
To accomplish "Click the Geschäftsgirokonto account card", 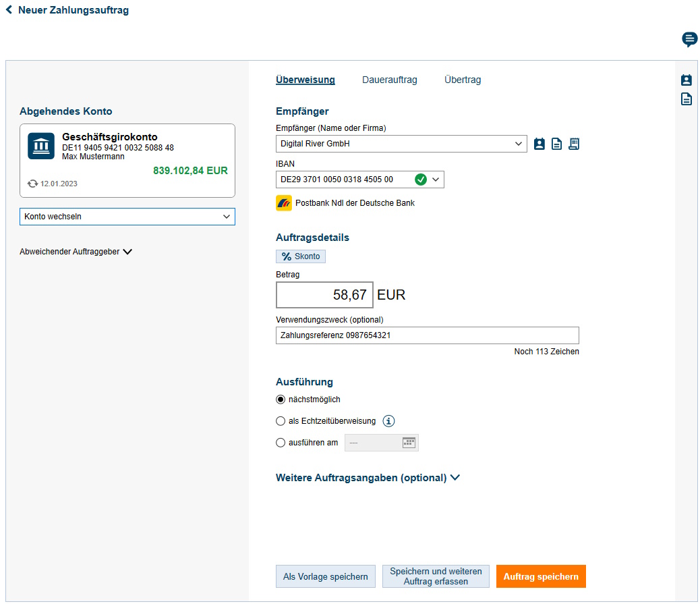I will click(x=127, y=161).
